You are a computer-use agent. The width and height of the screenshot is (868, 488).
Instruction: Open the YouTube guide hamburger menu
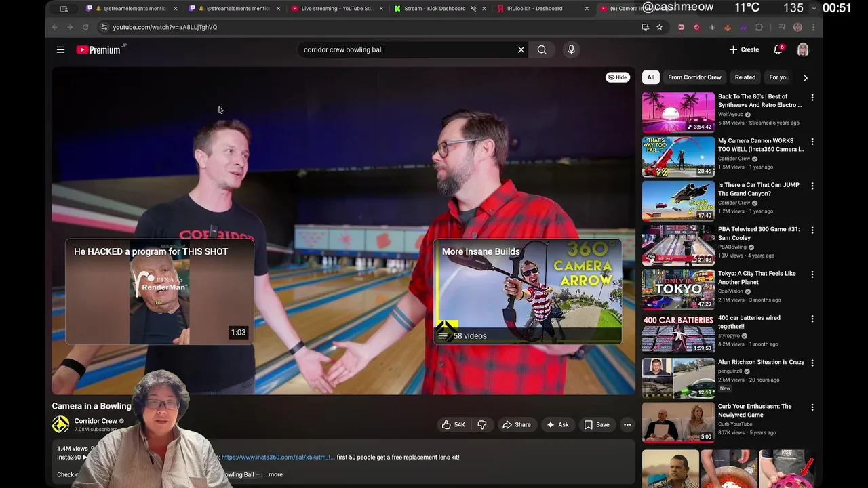[60, 49]
